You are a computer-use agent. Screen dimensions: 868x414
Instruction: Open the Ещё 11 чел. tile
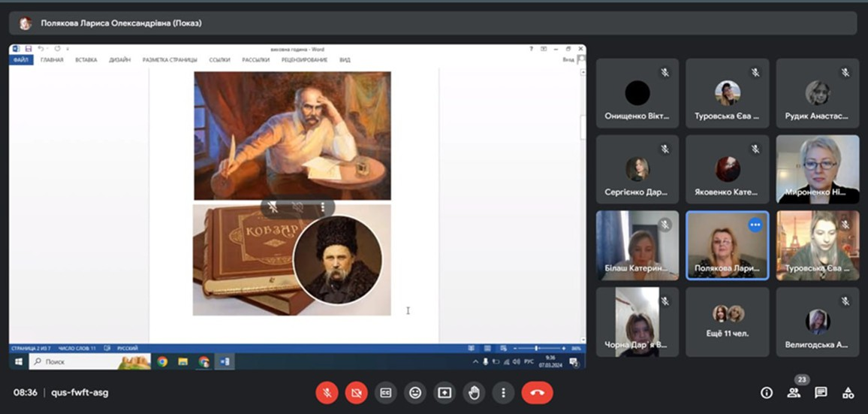coord(728,322)
